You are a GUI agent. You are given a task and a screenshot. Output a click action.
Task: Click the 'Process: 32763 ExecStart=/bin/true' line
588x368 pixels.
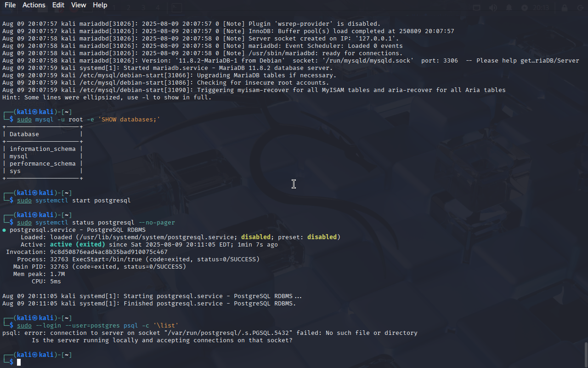pos(138,259)
